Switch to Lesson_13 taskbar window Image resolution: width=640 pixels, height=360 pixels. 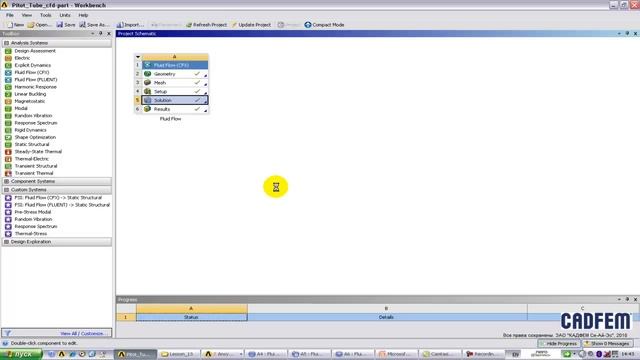point(178,354)
